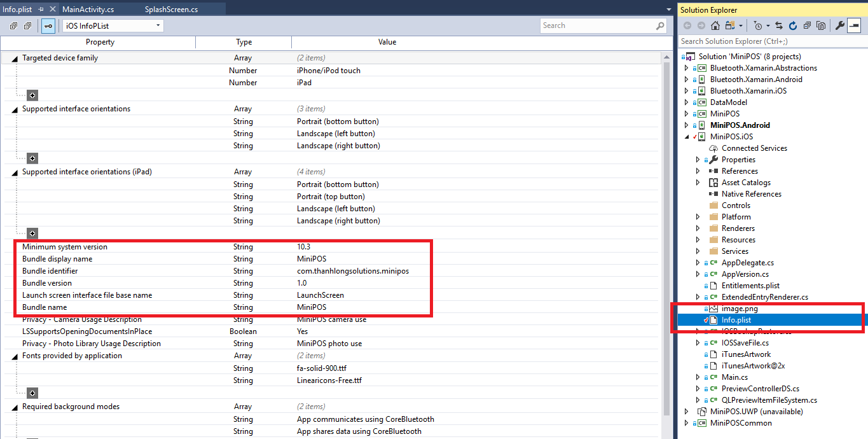Click Renderers folder in Solution Explorer
The height and width of the screenshot is (439, 868).
click(x=738, y=228)
